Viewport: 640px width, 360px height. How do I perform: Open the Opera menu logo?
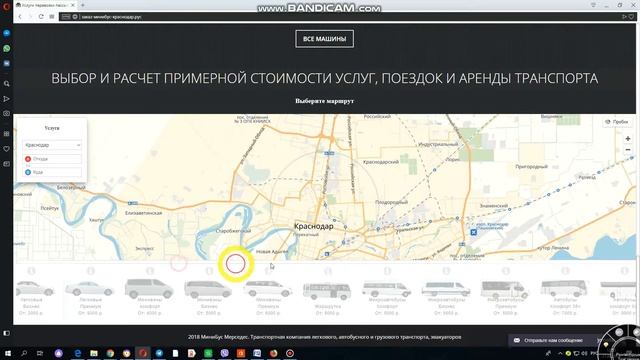pos(6,6)
